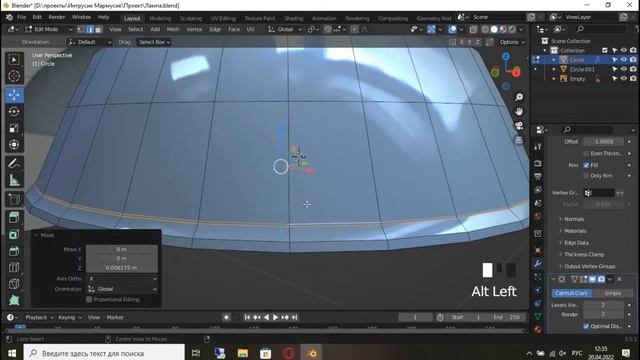
Task: Select the Measure tool
Action: click(14, 180)
